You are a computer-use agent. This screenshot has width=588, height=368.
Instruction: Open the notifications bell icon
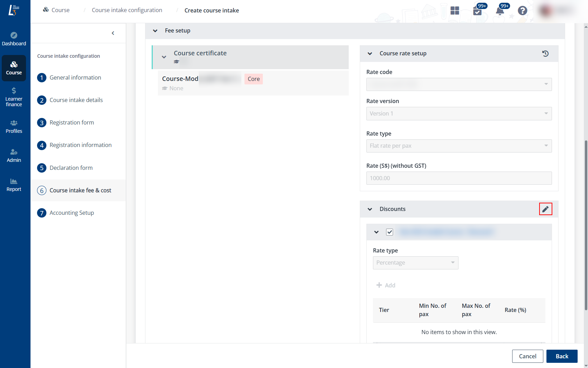click(x=500, y=11)
